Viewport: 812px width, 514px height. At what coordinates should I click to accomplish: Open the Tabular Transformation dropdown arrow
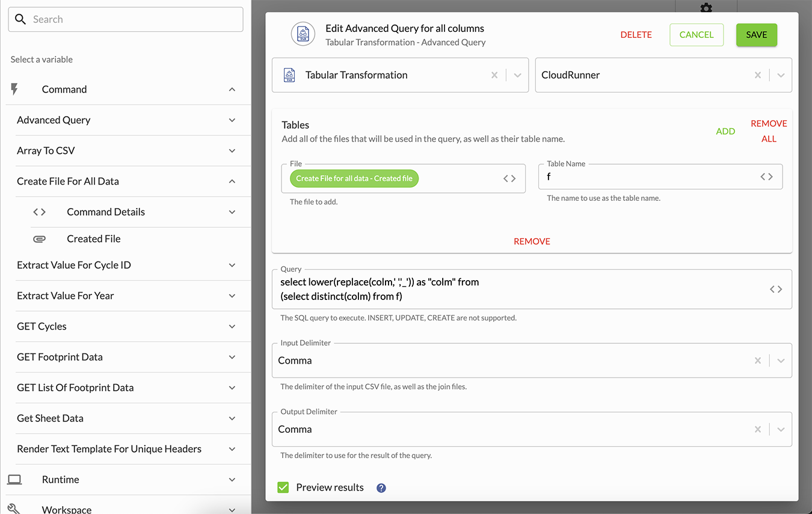[517, 75]
